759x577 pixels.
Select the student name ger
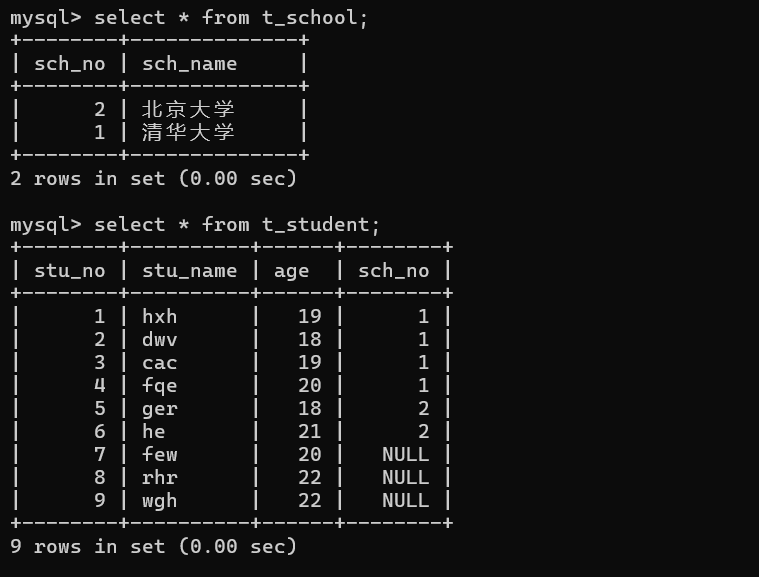coord(159,409)
